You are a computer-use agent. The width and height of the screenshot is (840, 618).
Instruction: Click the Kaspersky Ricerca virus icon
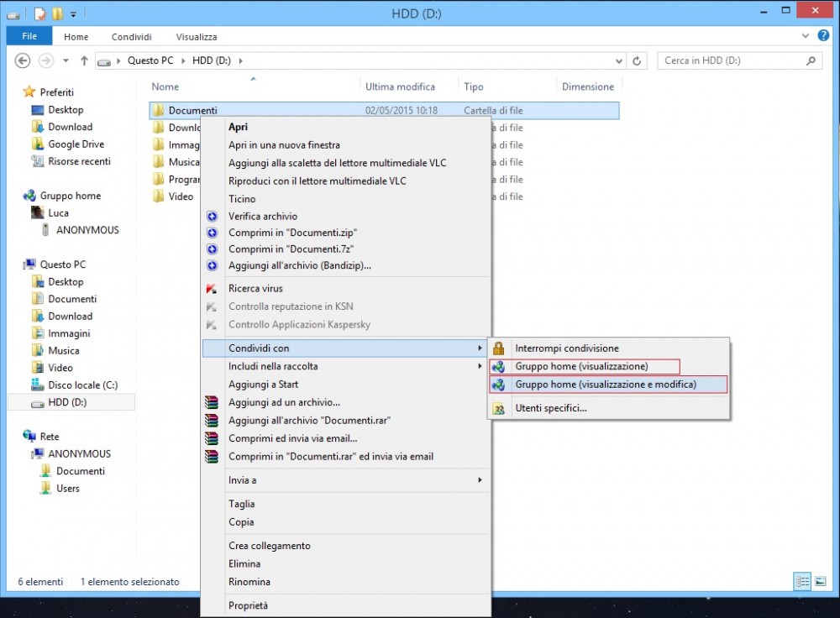pos(212,289)
